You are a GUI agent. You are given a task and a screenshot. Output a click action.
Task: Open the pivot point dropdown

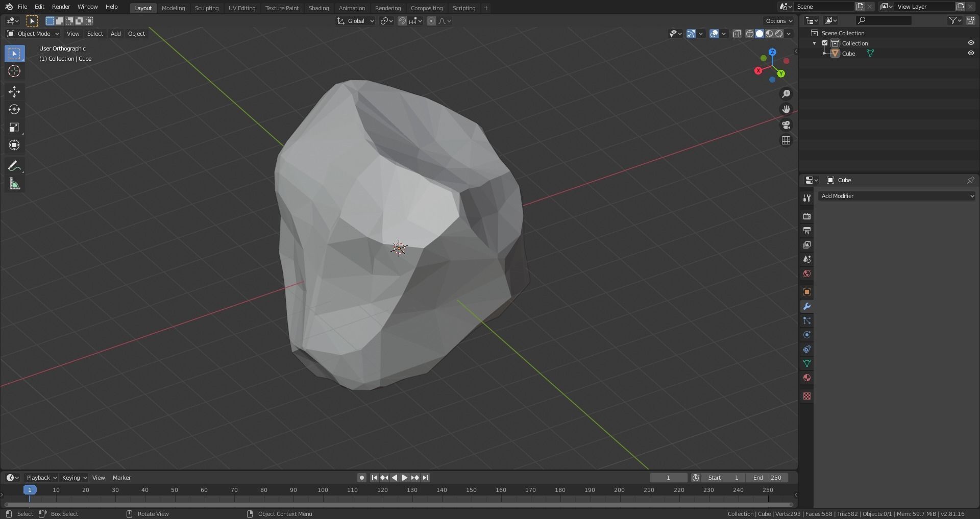point(386,21)
